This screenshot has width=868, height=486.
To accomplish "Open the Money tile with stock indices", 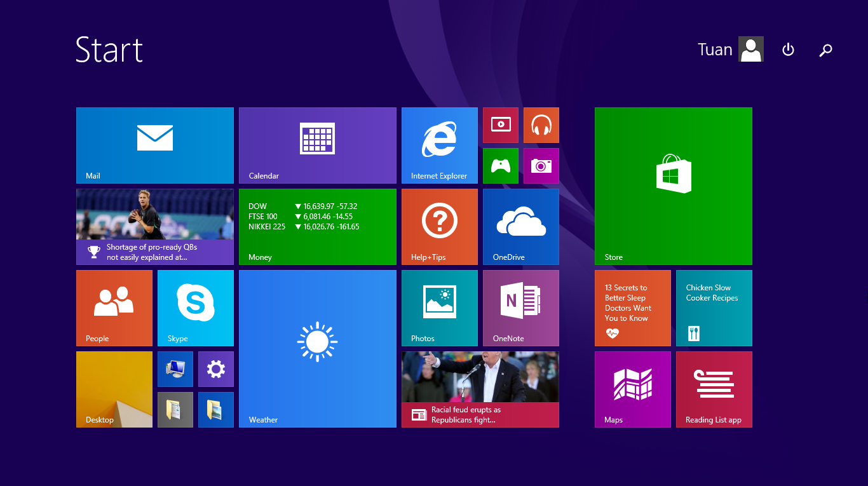I will (318, 227).
